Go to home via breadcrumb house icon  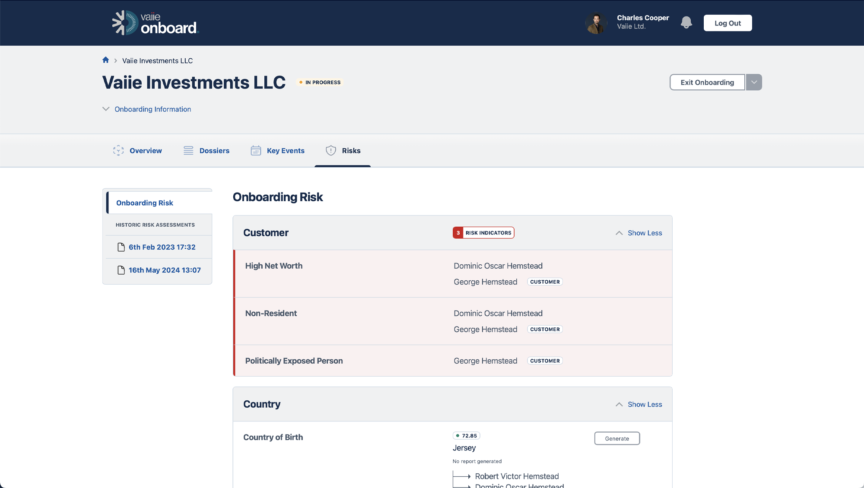pos(106,60)
